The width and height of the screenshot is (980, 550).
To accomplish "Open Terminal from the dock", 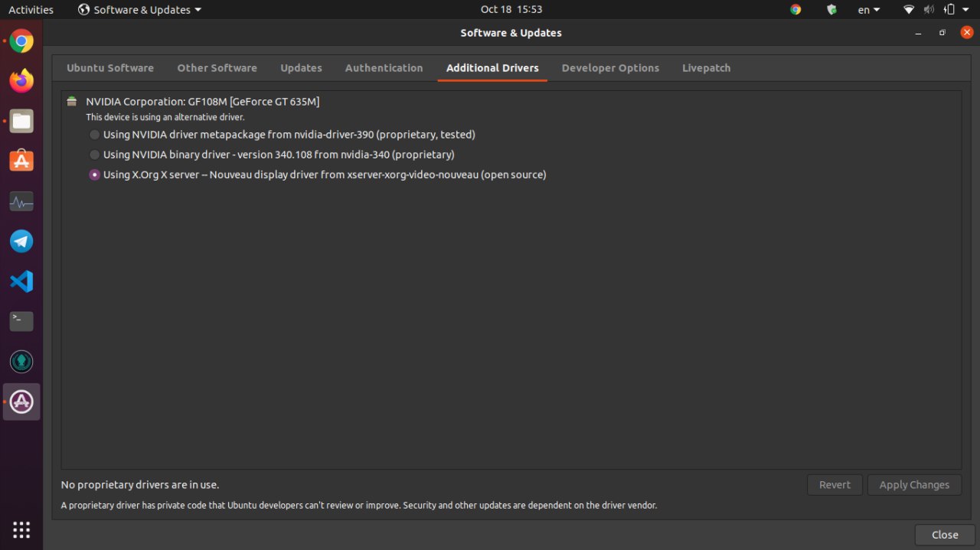I will point(21,321).
